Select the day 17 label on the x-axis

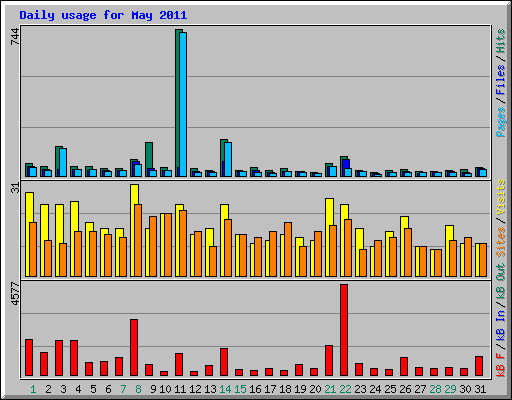coord(270,389)
